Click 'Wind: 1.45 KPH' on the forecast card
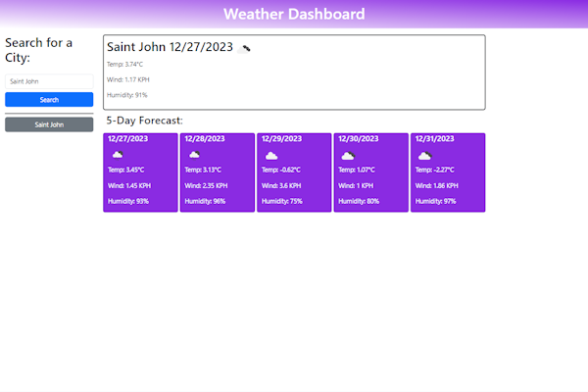 coord(129,185)
